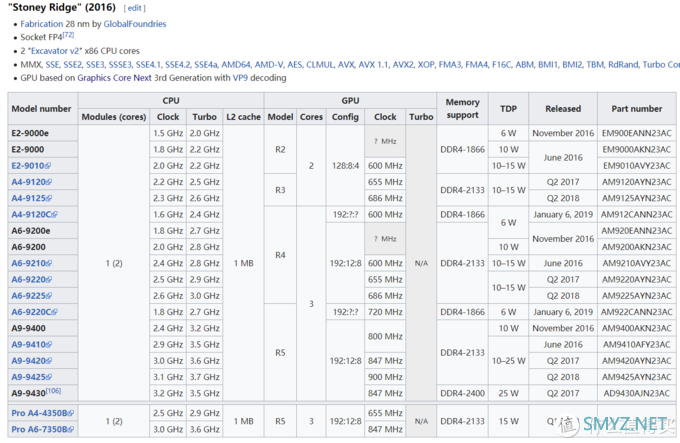Open citation 106 next to A9-9430
The height and width of the screenshot is (443, 680).
pyautogui.click(x=53, y=391)
